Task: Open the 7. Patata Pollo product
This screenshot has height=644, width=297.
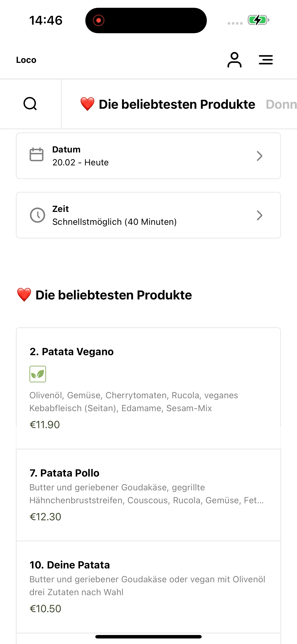Action: [x=148, y=495]
